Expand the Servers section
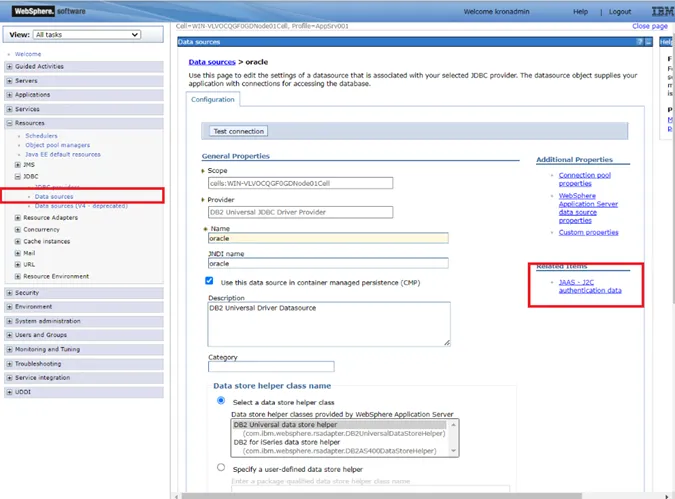The width and height of the screenshot is (675, 499). pos(9,81)
